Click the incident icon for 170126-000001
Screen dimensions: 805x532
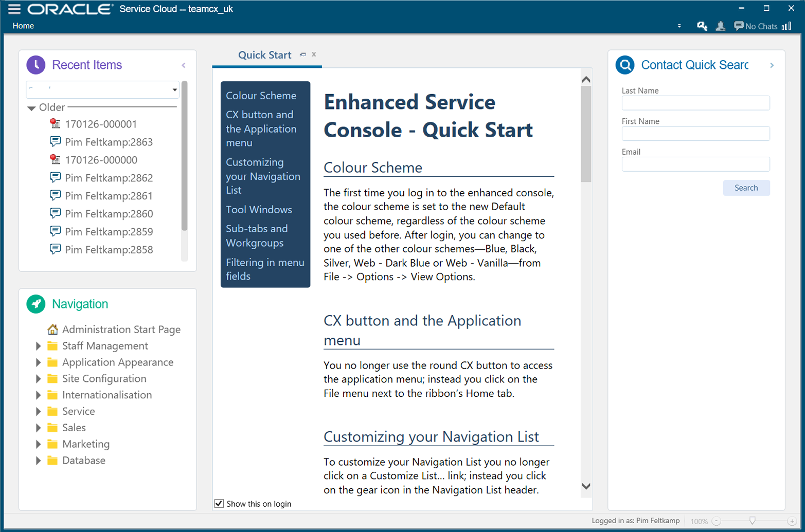(x=55, y=123)
